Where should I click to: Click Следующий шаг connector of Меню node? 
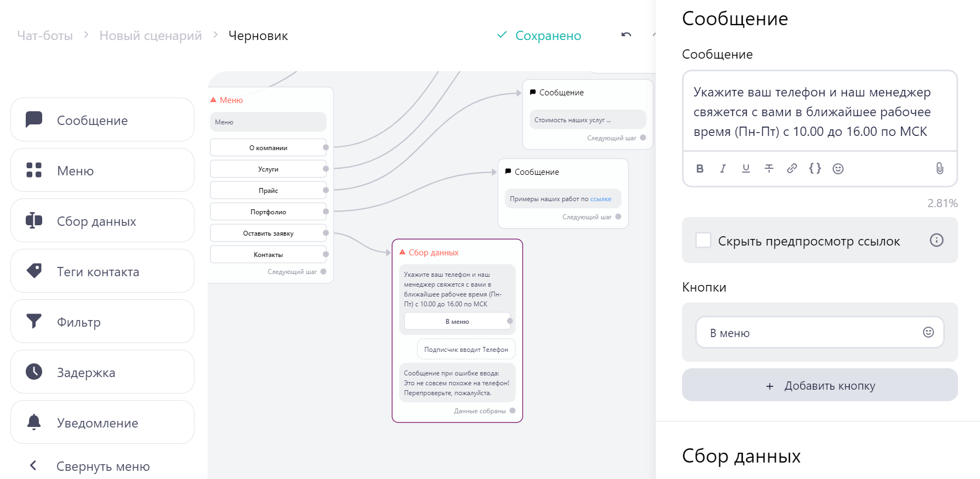click(323, 271)
